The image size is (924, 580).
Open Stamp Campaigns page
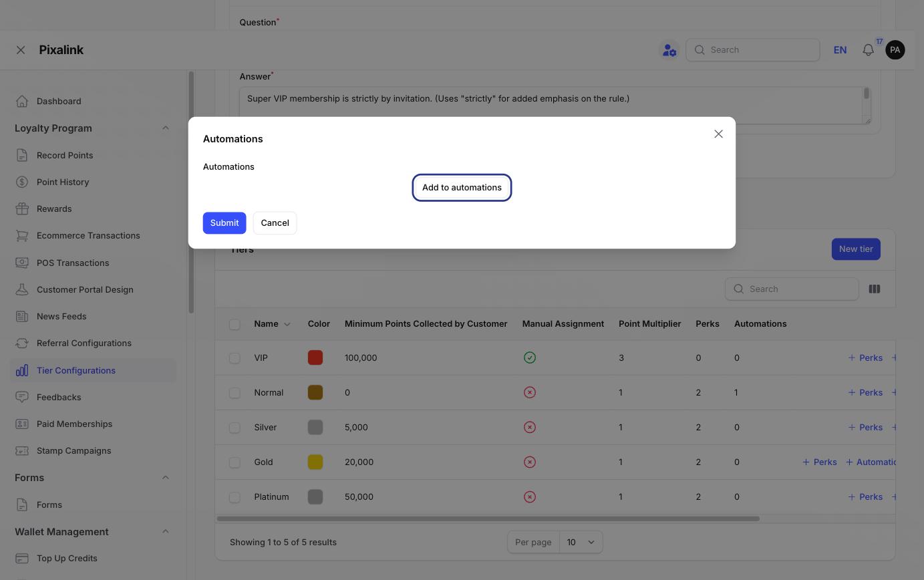click(93, 451)
